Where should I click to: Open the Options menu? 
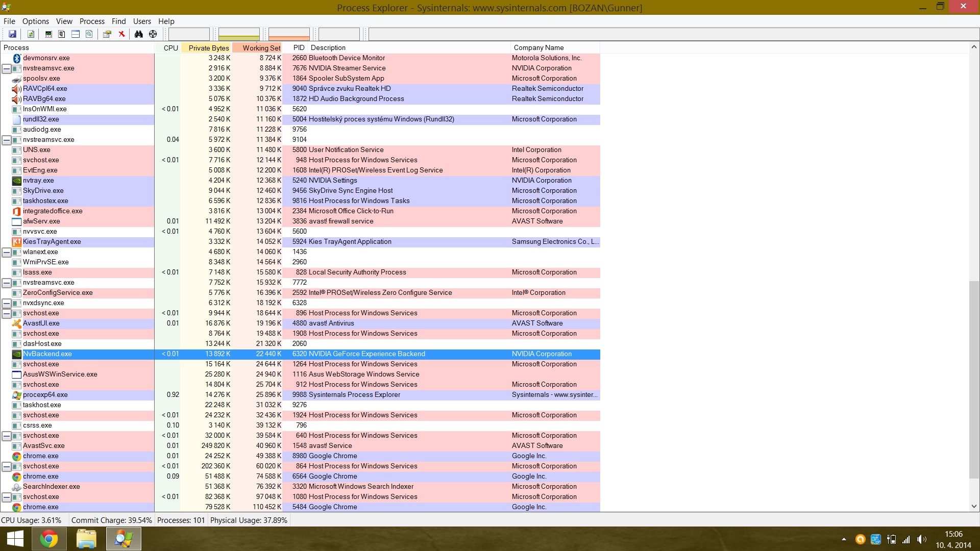coord(36,21)
